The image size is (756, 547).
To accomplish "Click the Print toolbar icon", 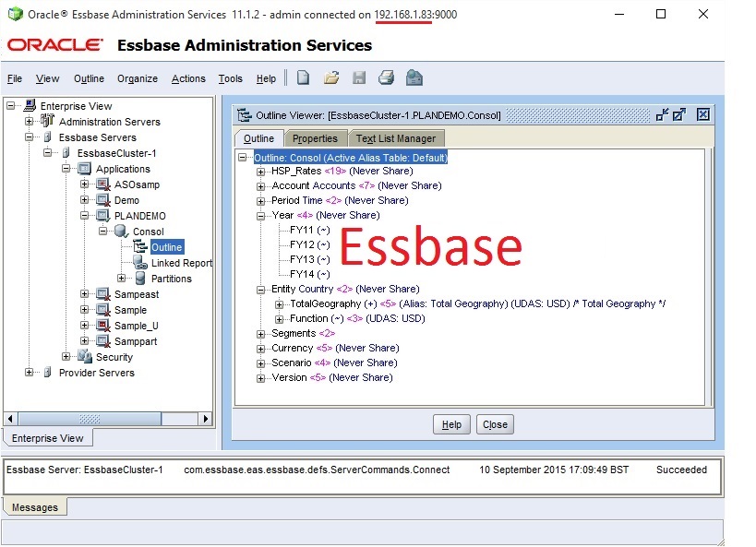I will pyautogui.click(x=386, y=78).
